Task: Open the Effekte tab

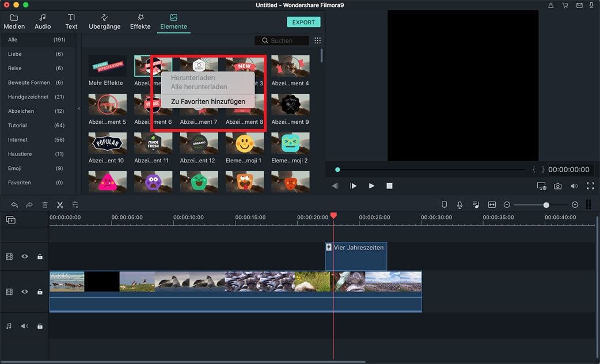Action: click(140, 22)
